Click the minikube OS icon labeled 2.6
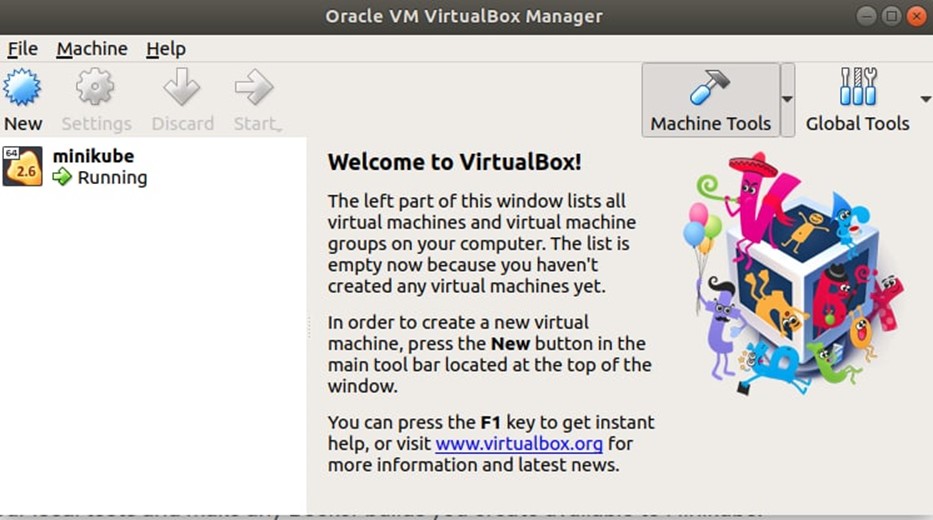The width and height of the screenshot is (933, 520). (x=23, y=167)
